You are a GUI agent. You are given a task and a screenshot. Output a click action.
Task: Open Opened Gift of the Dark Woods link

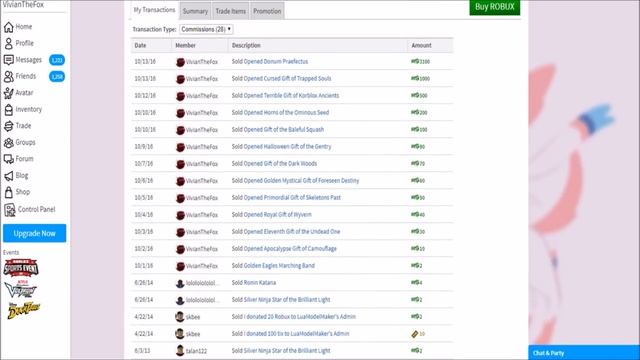tap(280, 164)
